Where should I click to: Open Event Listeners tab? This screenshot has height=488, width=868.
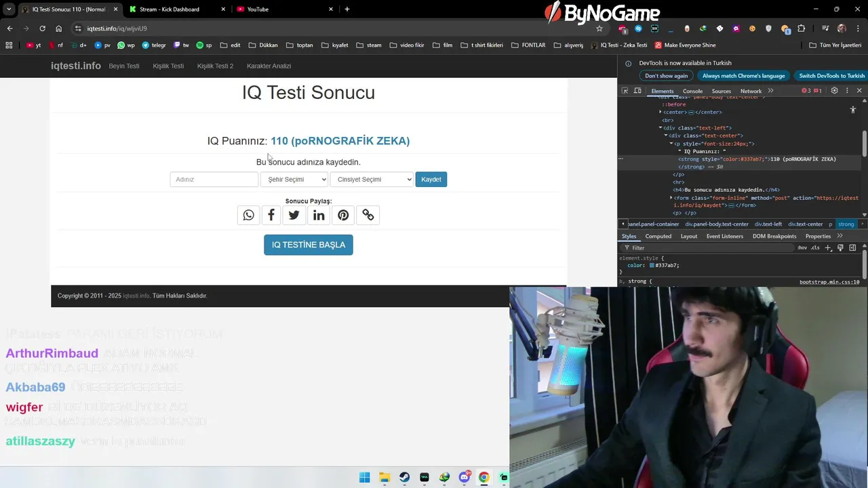point(724,236)
